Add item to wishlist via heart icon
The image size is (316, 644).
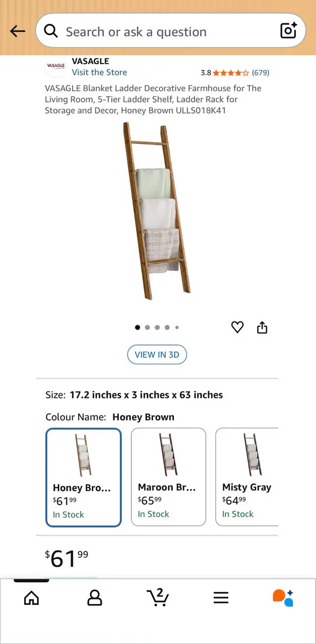(237, 327)
